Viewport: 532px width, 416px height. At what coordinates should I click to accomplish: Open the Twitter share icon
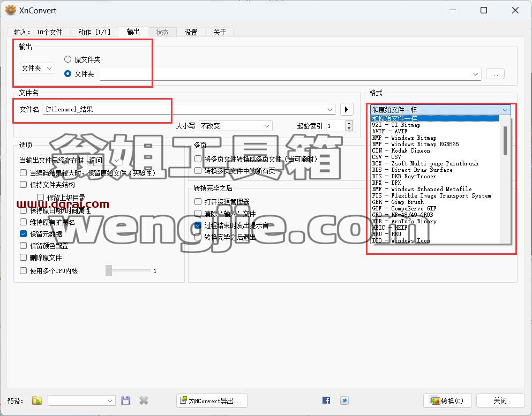coord(344,400)
